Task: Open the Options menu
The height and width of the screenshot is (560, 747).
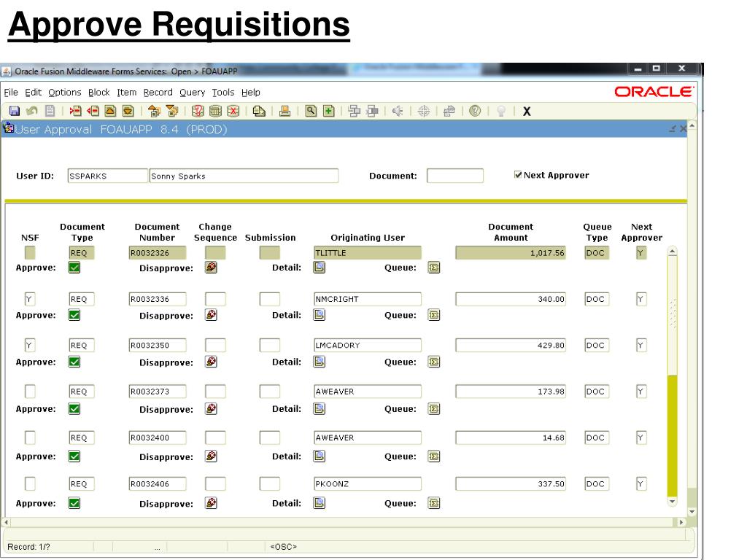Action: (65, 93)
